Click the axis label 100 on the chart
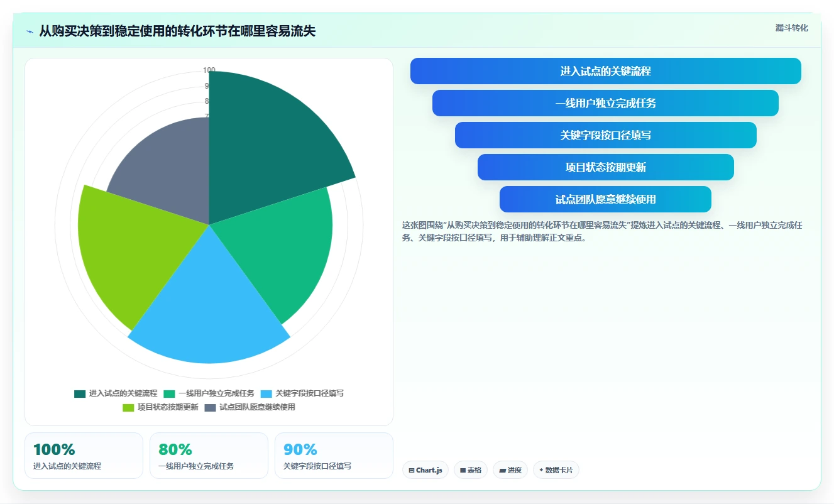834x504 pixels. (209, 70)
